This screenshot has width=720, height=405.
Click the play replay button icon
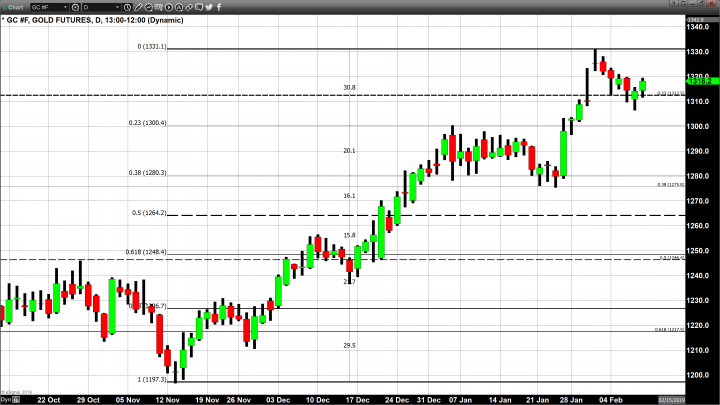169,7
